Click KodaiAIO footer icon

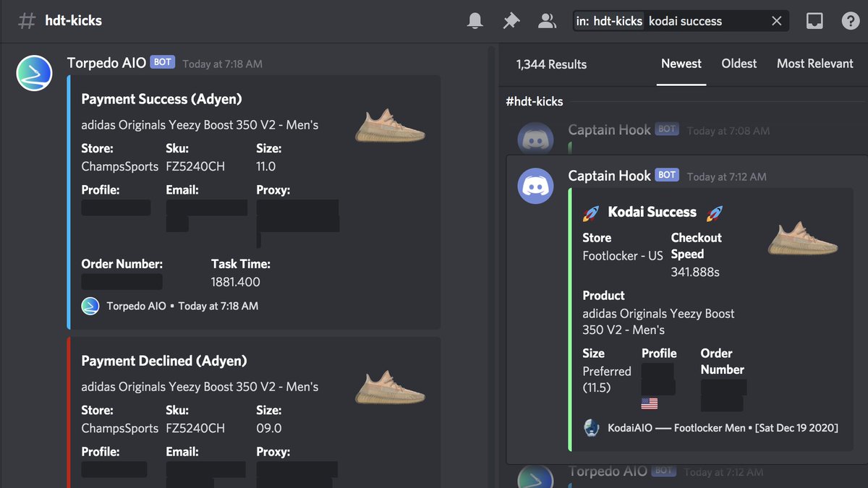592,427
